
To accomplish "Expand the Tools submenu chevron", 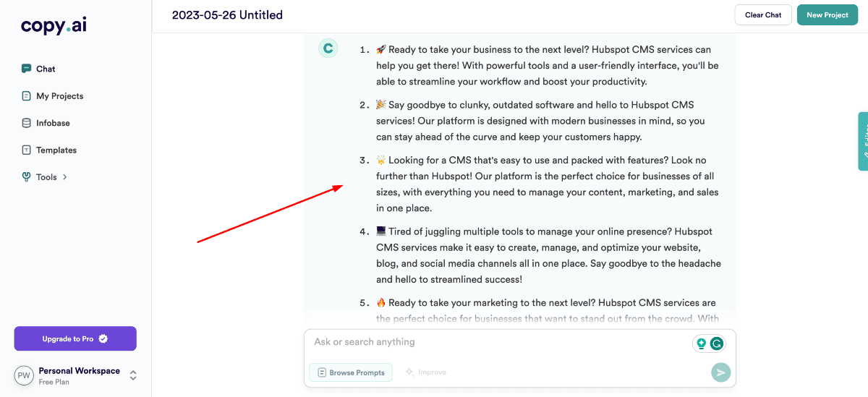I will point(65,177).
